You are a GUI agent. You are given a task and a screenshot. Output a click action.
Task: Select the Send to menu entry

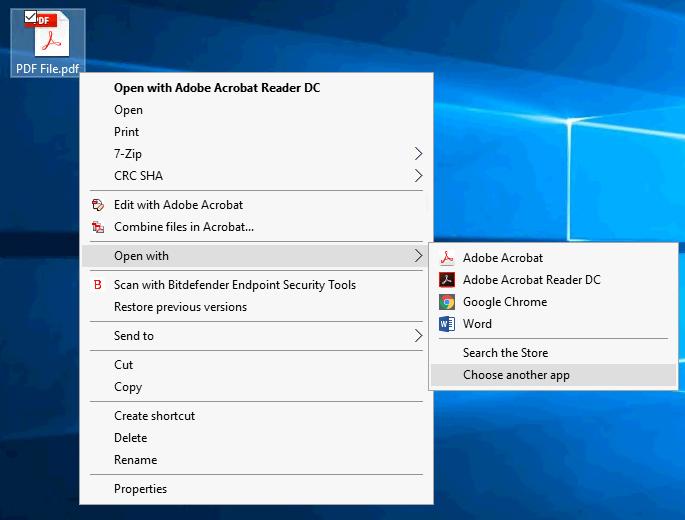tap(256, 336)
